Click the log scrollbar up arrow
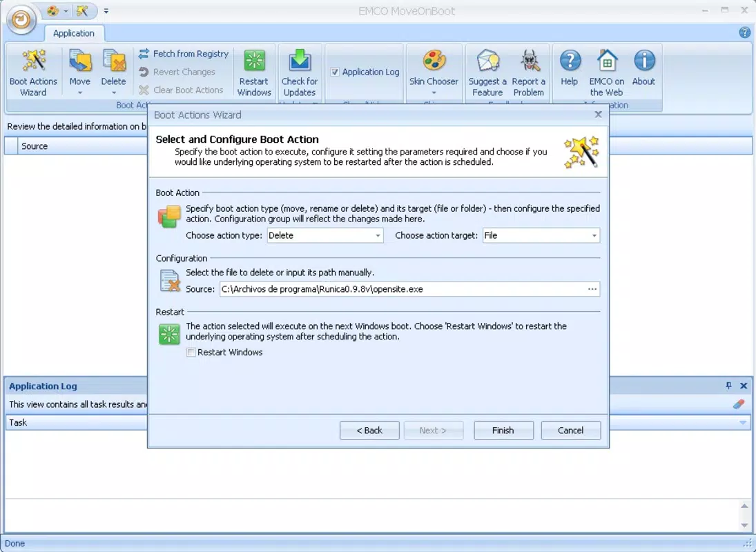The height and width of the screenshot is (552, 756). [x=744, y=506]
